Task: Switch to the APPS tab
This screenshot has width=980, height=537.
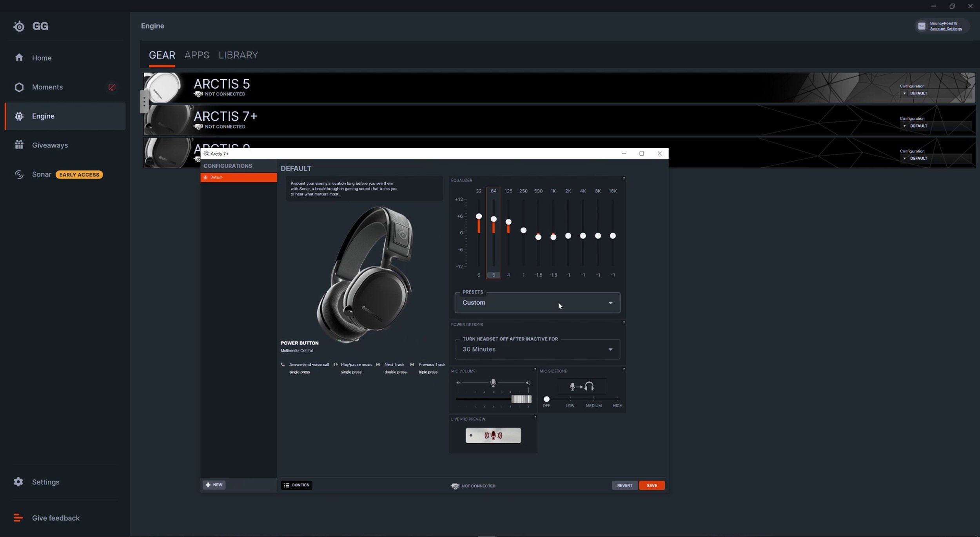Action: pyautogui.click(x=196, y=55)
